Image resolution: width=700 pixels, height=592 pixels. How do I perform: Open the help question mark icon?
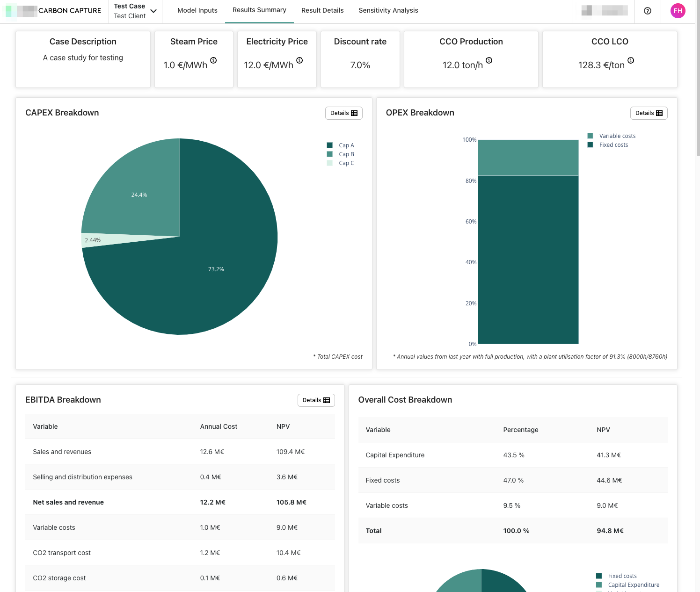(648, 11)
